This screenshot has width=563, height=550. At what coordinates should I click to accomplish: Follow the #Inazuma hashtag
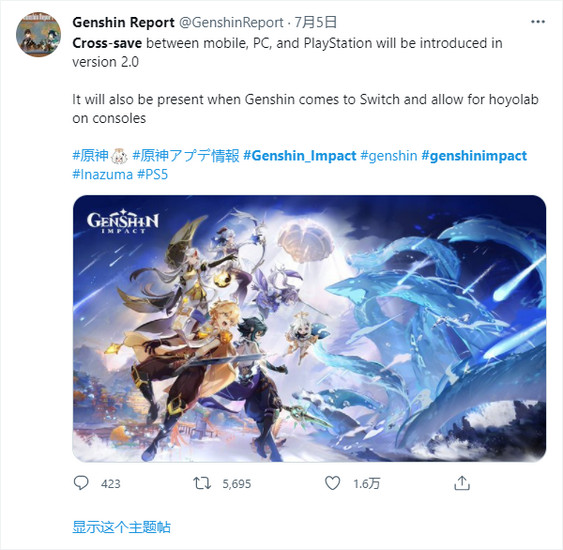[x=103, y=175]
